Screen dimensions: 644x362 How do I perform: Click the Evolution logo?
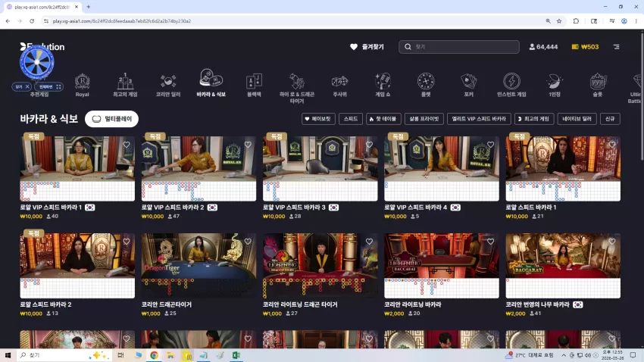point(42,47)
